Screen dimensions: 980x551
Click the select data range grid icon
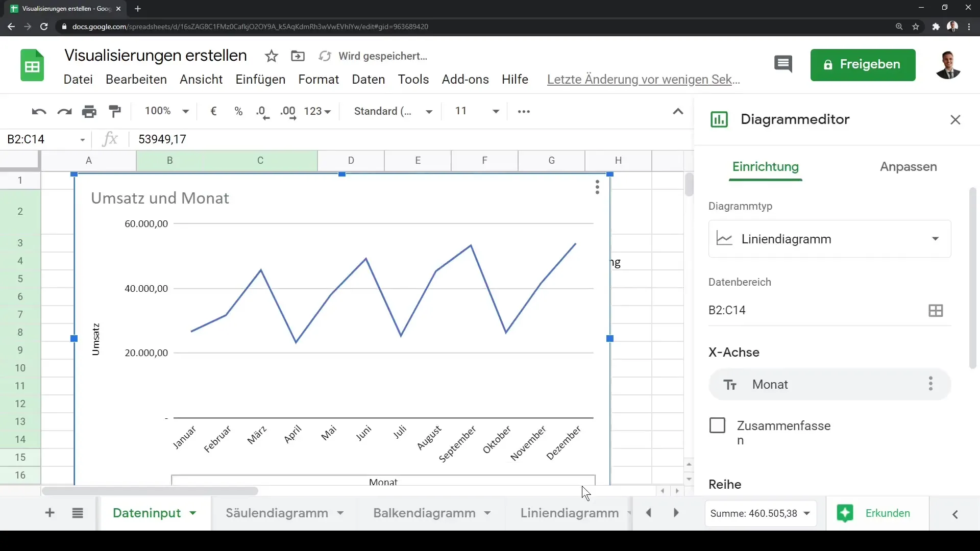(936, 310)
